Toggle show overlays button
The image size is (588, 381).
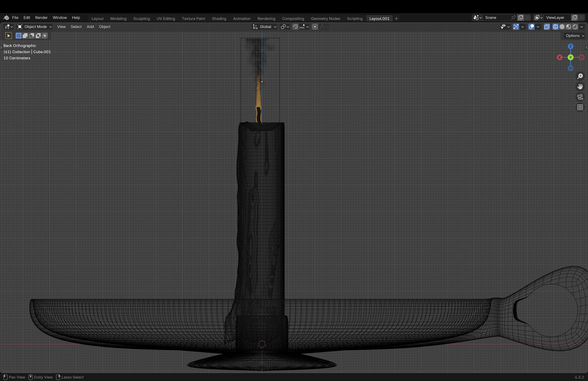coord(531,27)
